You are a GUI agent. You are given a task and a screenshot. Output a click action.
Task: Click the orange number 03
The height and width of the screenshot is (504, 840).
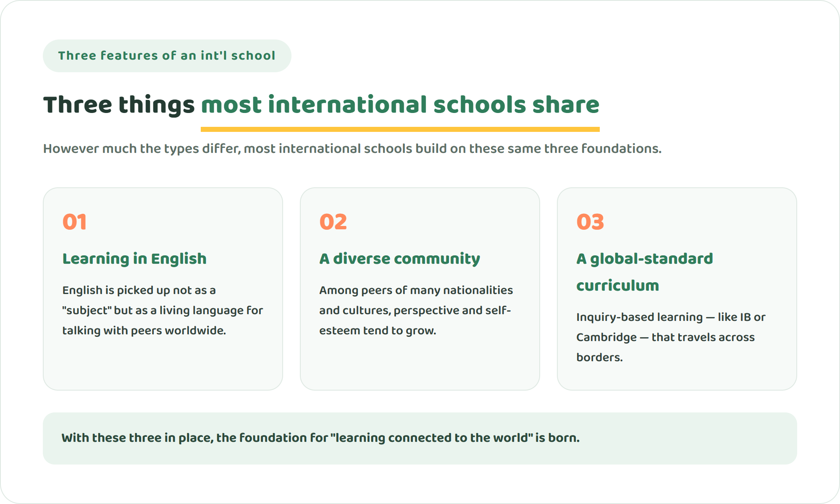click(590, 222)
